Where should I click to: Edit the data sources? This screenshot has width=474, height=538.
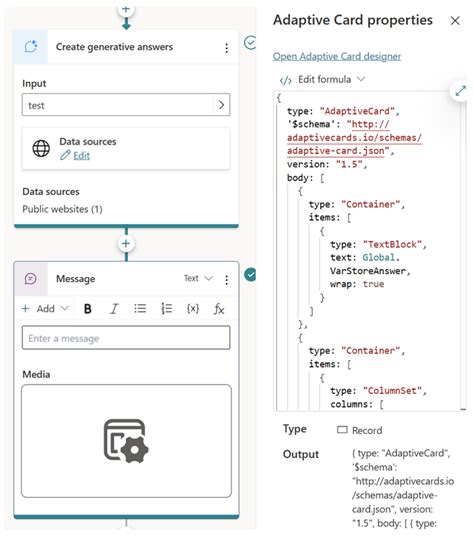[x=81, y=156]
